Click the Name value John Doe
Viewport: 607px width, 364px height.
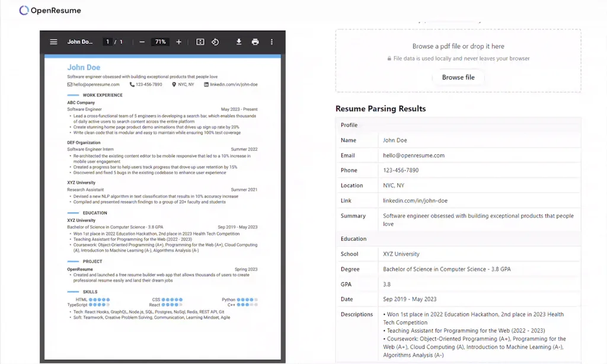(x=395, y=140)
